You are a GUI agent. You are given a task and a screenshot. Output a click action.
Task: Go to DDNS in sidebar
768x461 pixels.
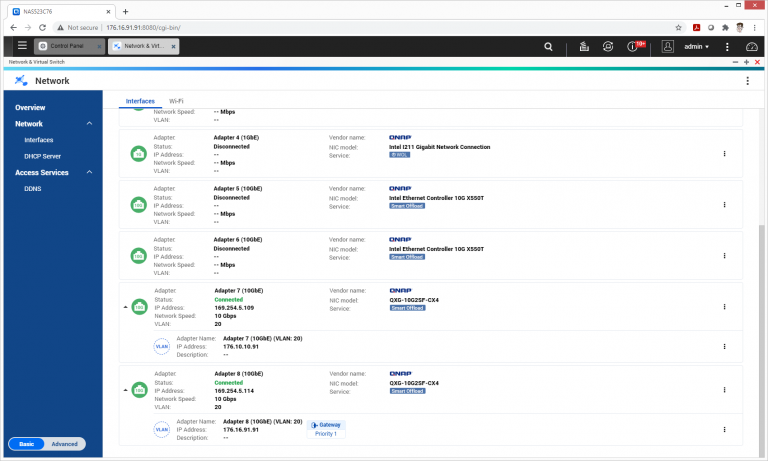pyautogui.click(x=33, y=189)
